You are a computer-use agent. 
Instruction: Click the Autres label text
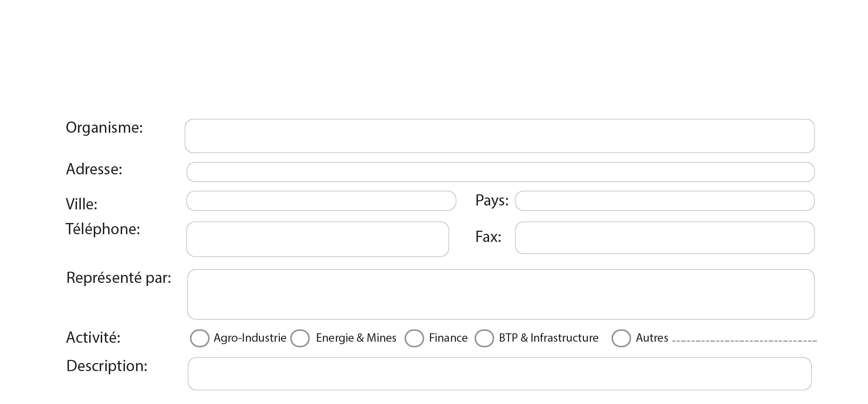(x=652, y=338)
